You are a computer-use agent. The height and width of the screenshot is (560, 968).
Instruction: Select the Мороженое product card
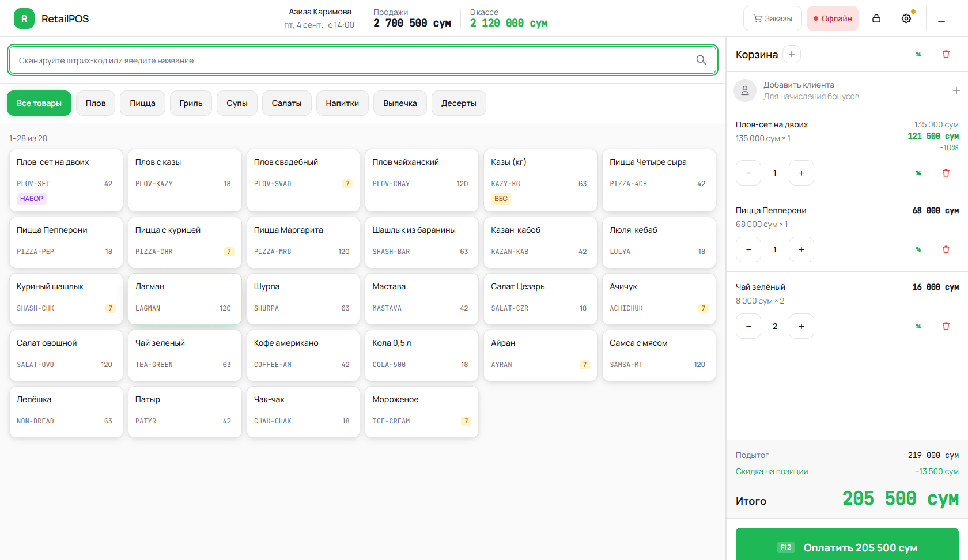pyautogui.click(x=422, y=411)
